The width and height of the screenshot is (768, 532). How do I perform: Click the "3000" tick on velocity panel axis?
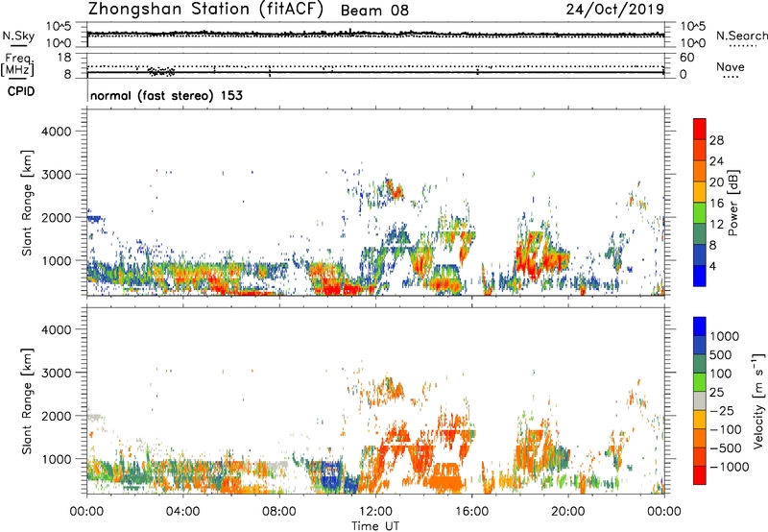tap(56, 373)
